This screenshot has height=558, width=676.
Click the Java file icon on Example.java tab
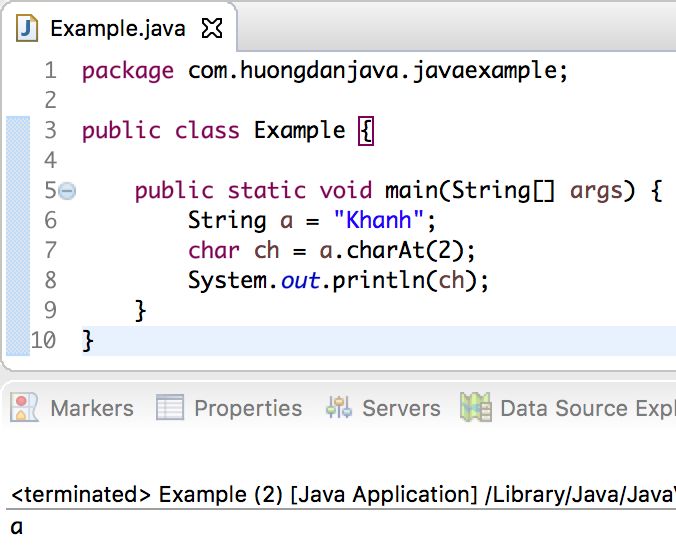point(27,28)
